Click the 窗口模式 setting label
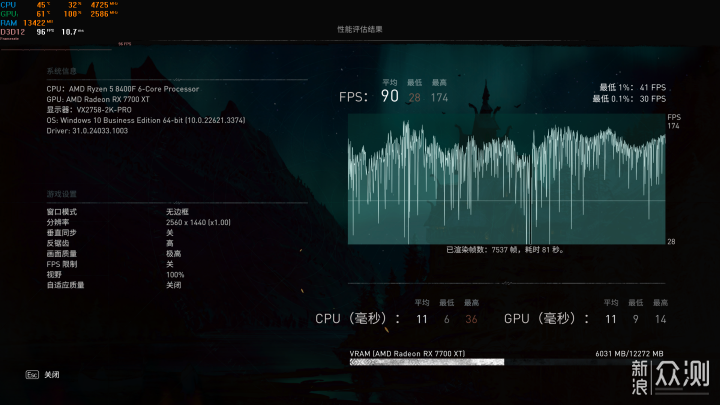The height and width of the screenshot is (405, 720). tap(62, 212)
